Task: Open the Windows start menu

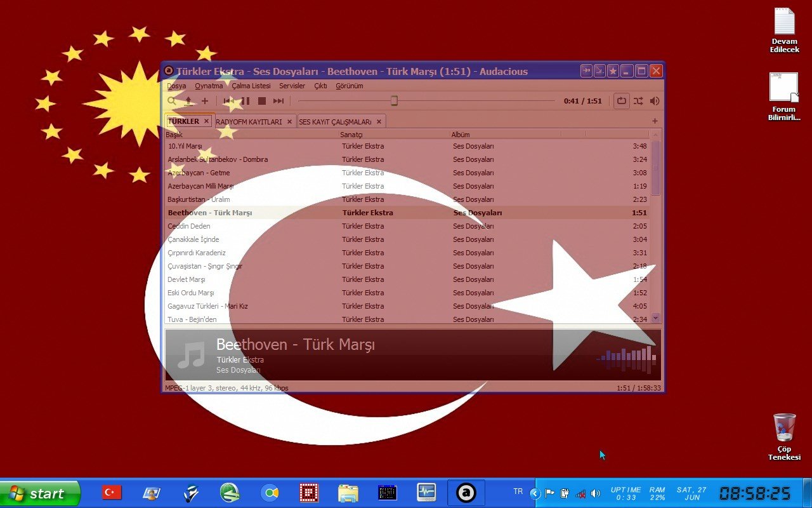Action: coord(40,493)
